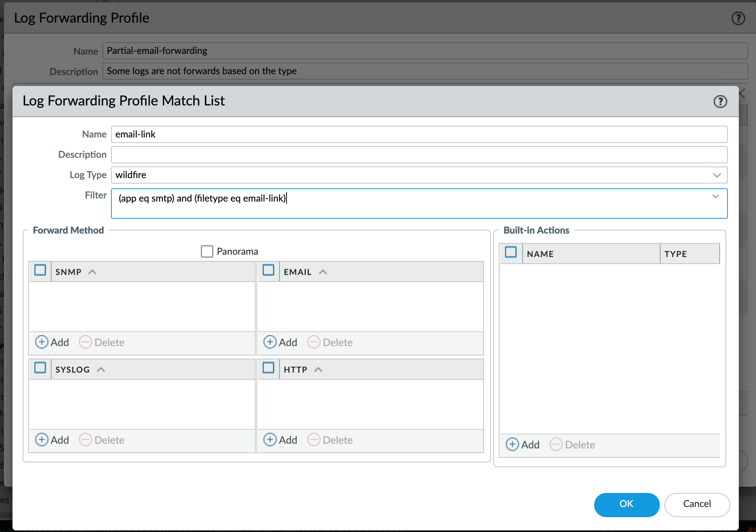Sort the EMAIL column
The image size is (756, 532).
click(x=297, y=272)
